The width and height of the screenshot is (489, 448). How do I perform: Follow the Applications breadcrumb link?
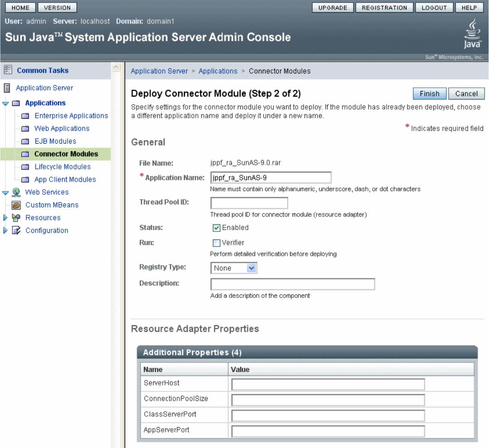(218, 71)
